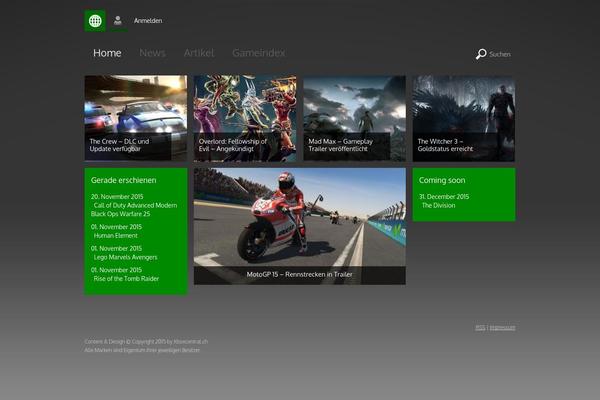The height and width of the screenshot is (400, 600).
Task: Open Mad Max Gameplay Trailer tile
Action: click(x=354, y=118)
